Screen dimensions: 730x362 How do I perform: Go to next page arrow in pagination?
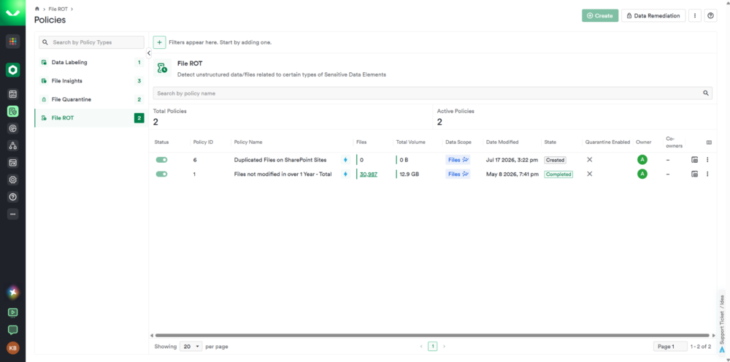(x=444, y=347)
